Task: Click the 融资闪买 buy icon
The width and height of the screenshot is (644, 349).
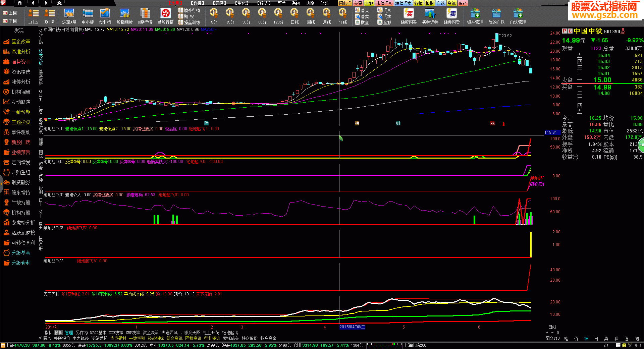Action: coord(409,16)
